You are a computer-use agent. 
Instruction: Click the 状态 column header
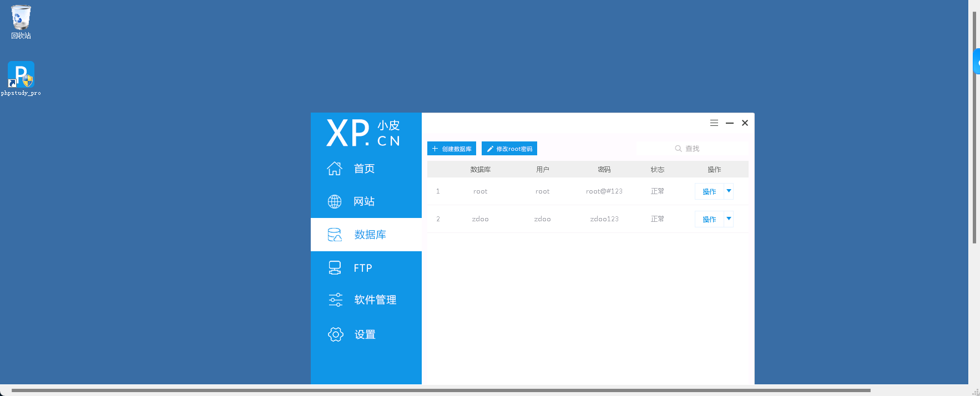(658, 169)
